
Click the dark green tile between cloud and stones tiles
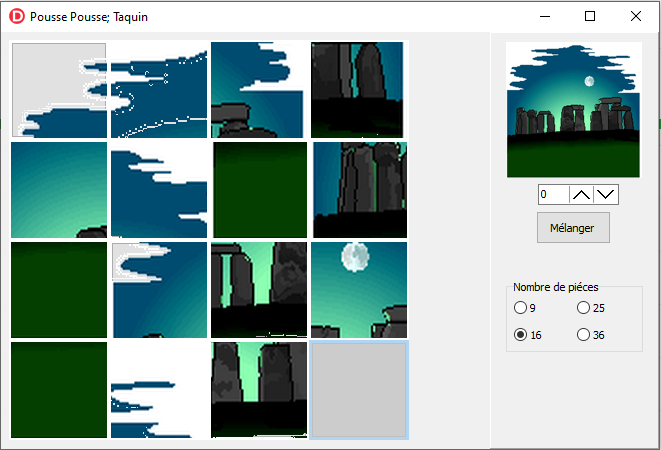coord(259,189)
